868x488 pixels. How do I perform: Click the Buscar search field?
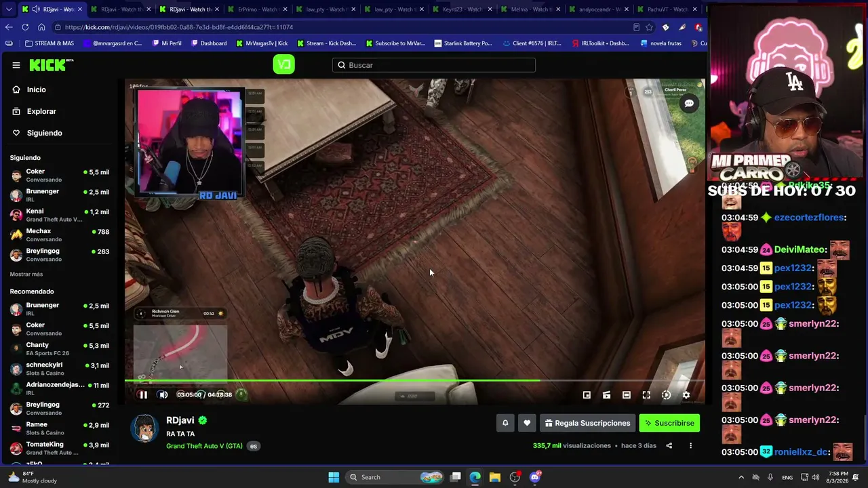tap(434, 65)
